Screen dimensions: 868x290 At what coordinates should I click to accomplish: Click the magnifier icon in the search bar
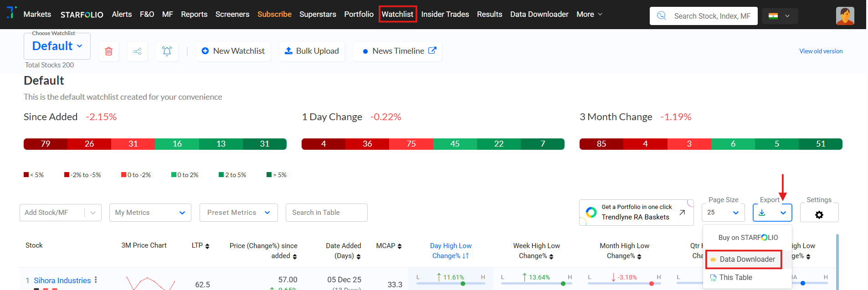pos(662,16)
